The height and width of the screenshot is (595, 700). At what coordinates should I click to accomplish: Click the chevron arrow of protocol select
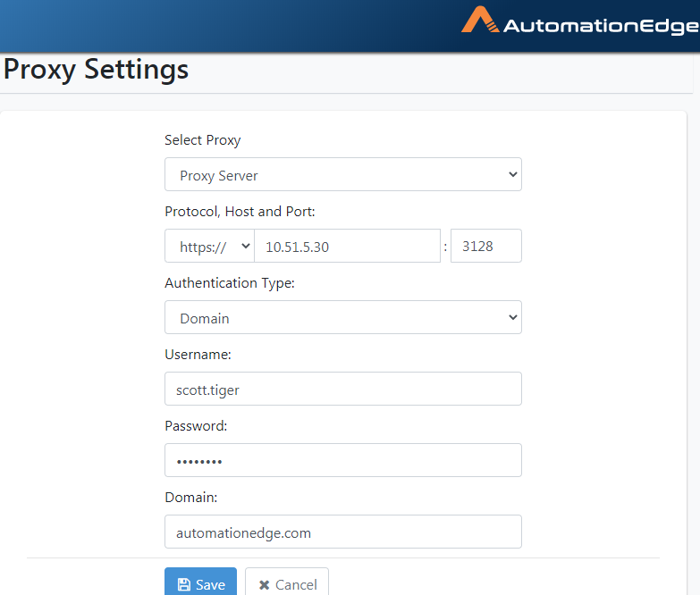246,246
